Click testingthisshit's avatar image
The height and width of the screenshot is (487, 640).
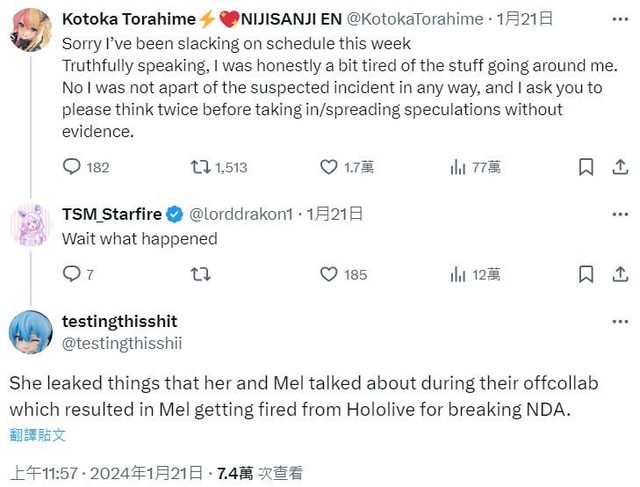(x=31, y=332)
